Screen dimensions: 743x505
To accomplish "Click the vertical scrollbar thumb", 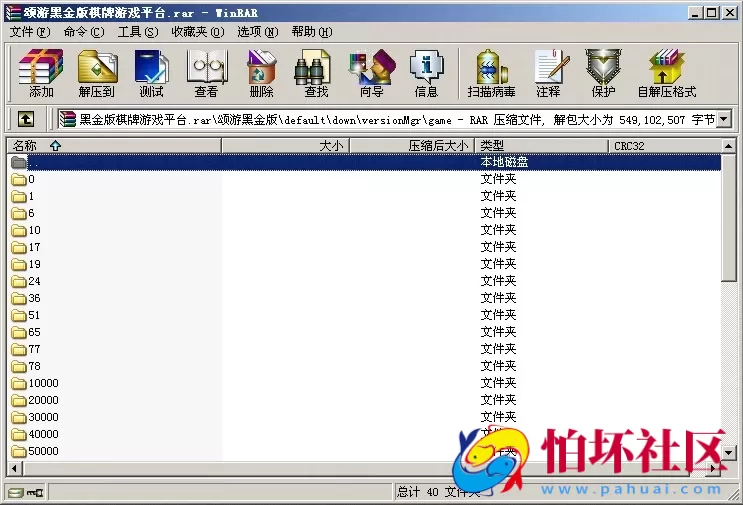I will tap(729, 217).
